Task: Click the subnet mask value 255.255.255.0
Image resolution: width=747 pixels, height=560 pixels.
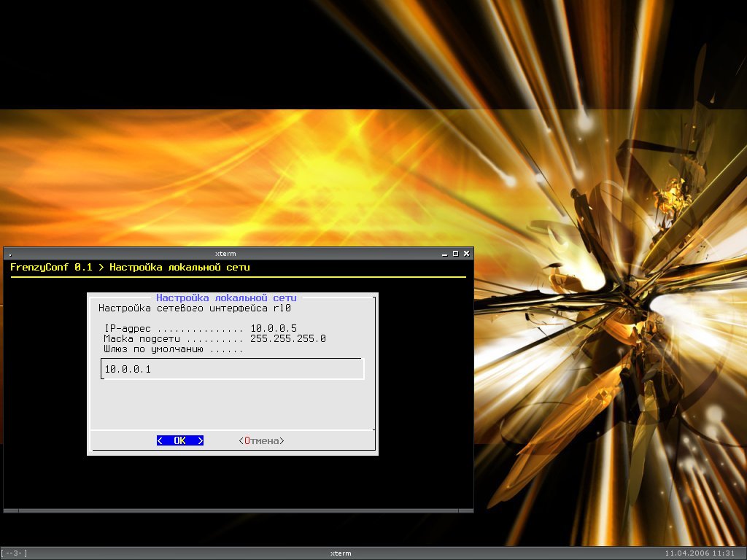Action: [288, 338]
